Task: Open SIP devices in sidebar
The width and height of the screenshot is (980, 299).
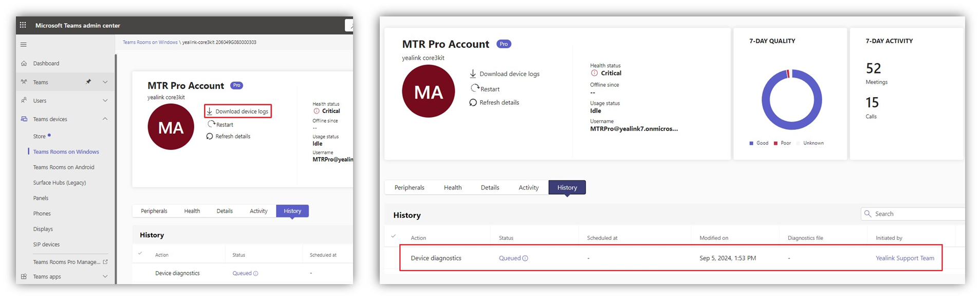Action: [46, 244]
